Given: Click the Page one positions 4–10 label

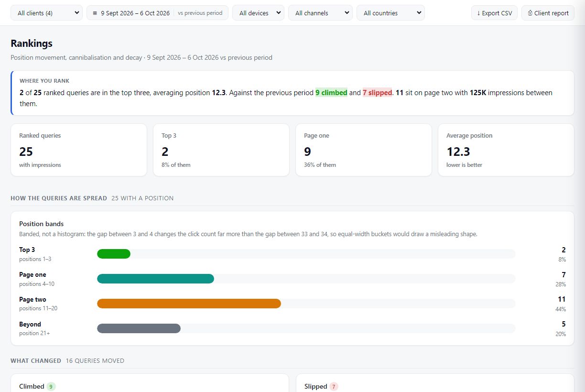Looking at the screenshot, I should point(37,279).
